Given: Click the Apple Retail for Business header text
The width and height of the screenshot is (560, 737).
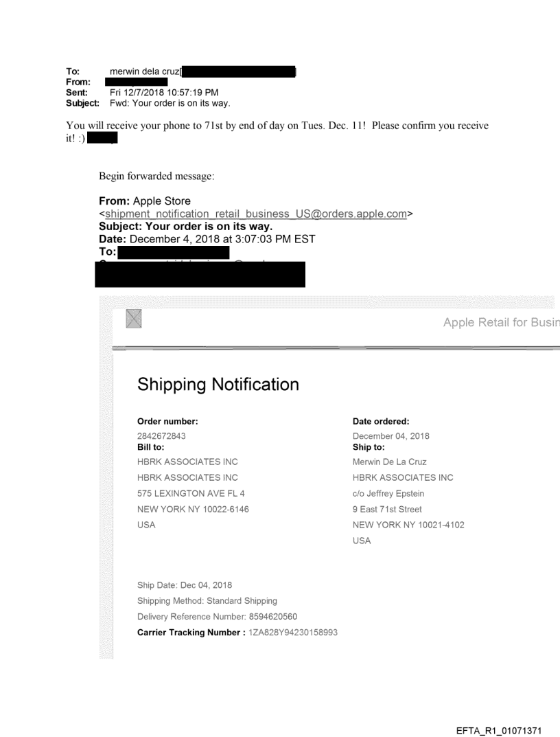Looking at the screenshot, I should [x=501, y=323].
